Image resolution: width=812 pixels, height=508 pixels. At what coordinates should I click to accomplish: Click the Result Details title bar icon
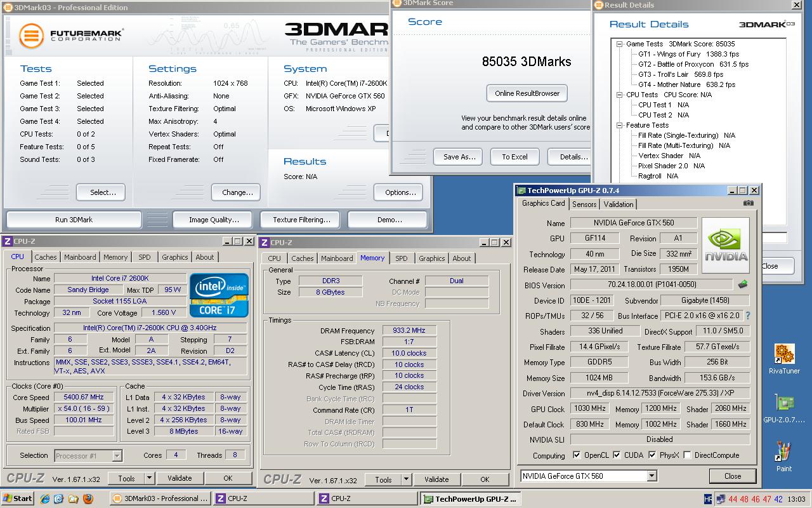[599, 5]
